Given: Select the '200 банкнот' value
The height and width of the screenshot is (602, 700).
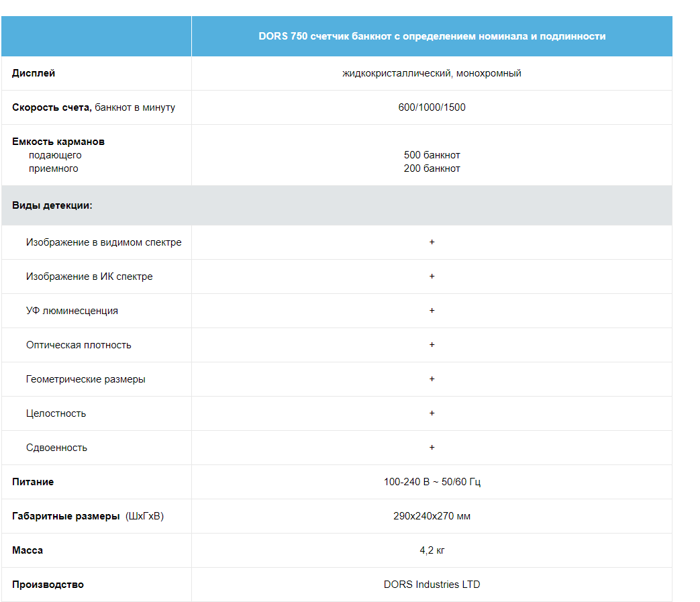Looking at the screenshot, I should tap(432, 168).
